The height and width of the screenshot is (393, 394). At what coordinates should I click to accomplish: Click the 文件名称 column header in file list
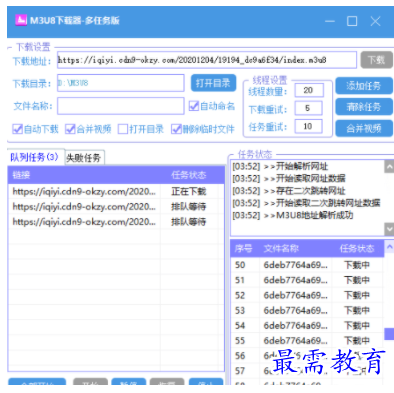(x=295, y=248)
